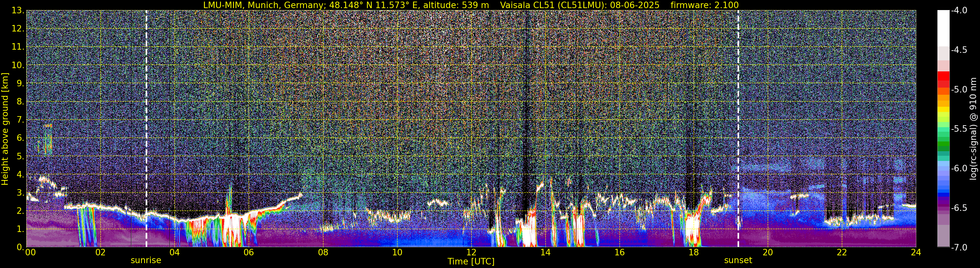
Task: Click the '-7.0' colorbar tick label
Action: point(959,248)
